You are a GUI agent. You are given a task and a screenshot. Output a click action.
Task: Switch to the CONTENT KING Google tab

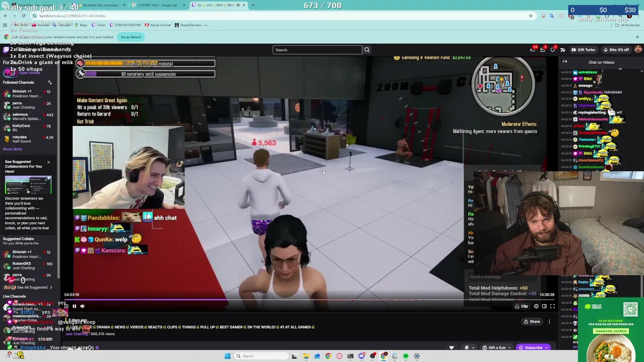157,5
